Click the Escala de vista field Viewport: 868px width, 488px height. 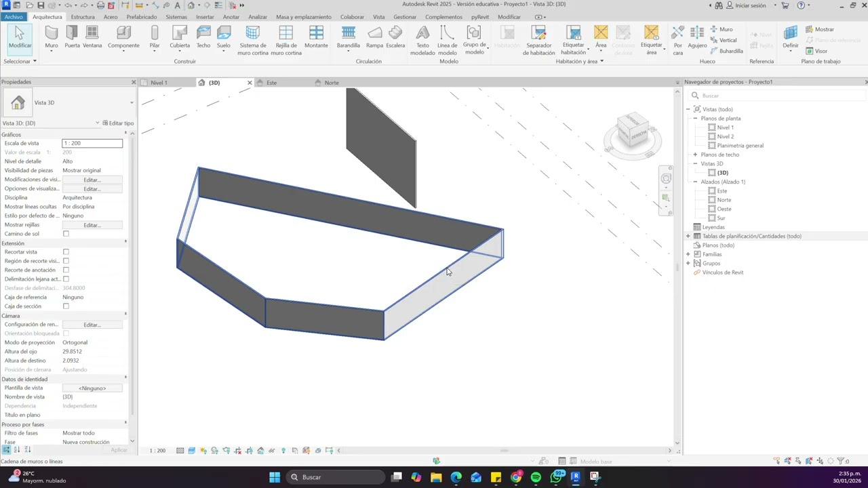click(x=92, y=143)
